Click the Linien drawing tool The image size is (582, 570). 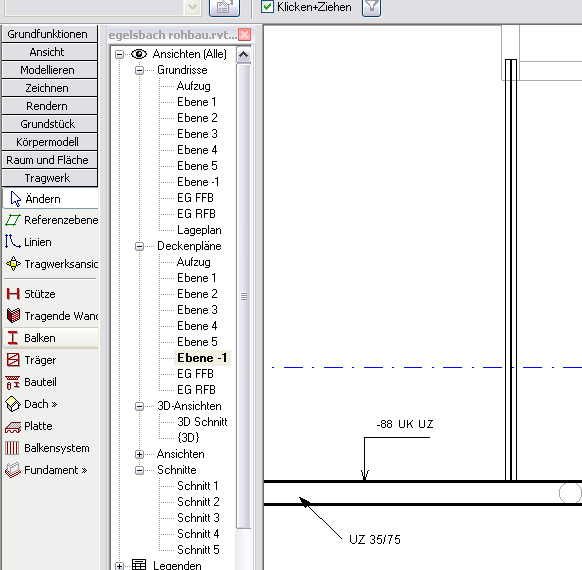[50, 242]
